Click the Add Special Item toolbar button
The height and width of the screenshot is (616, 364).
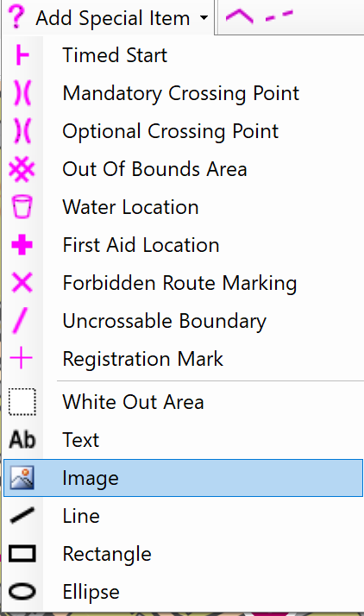(108, 17)
